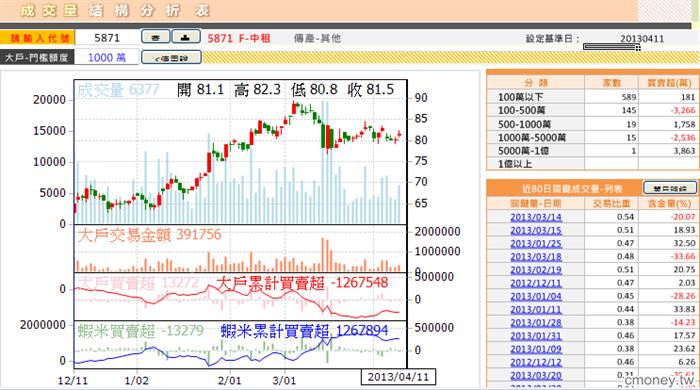This screenshot has height=390, width=700.
Task: Click the button in the 近80日關鍵成交量 list header
Action: tap(670, 188)
